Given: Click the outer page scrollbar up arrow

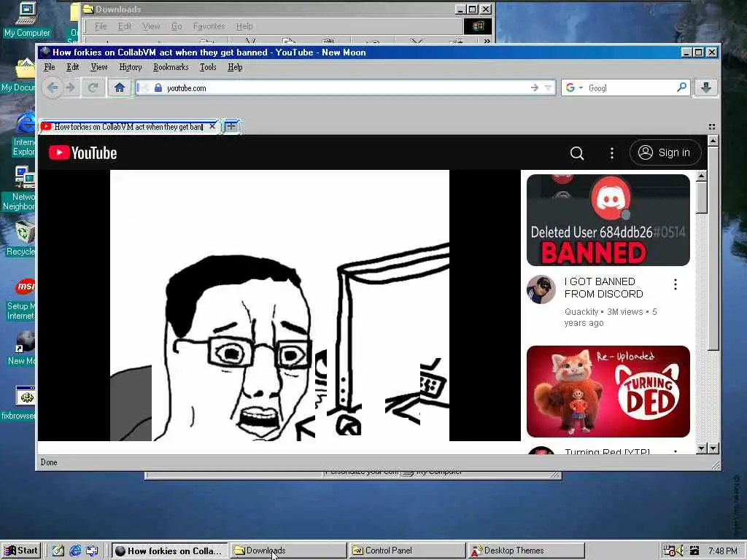Looking at the screenshot, I should click(713, 141).
